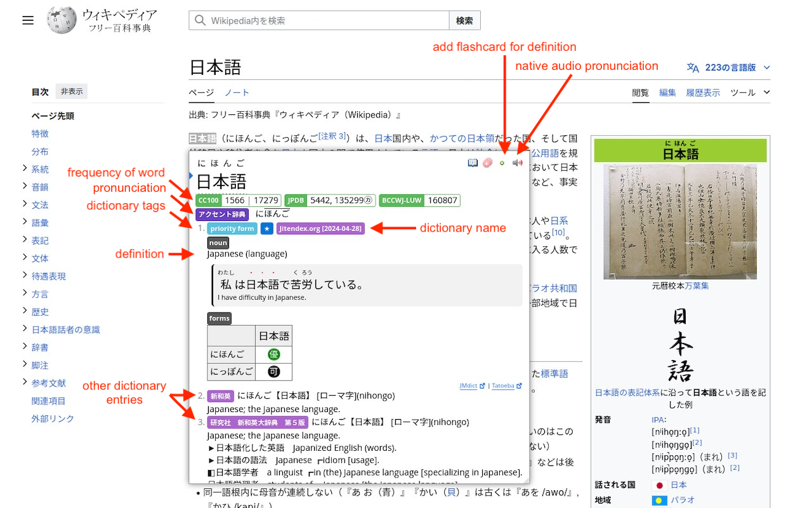Switch to the ノート tab

pos(236,92)
